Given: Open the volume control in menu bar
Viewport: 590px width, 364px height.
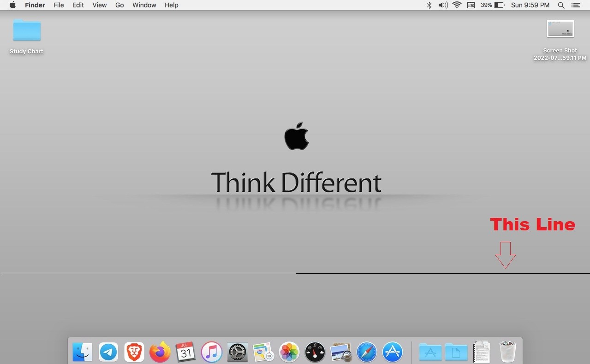Looking at the screenshot, I should coord(443,5).
